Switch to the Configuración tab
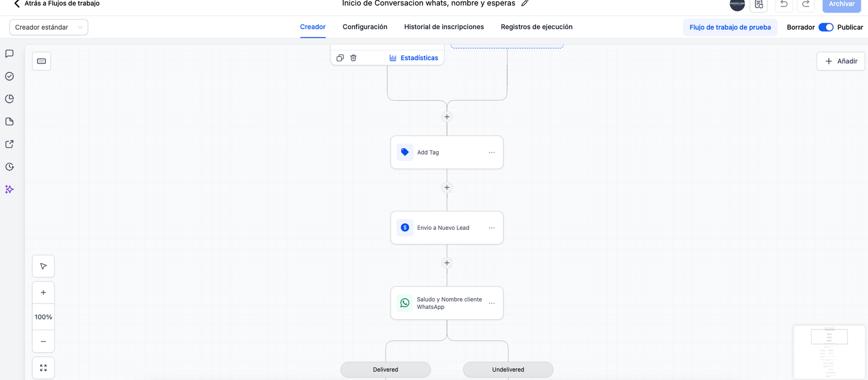 click(365, 27)
